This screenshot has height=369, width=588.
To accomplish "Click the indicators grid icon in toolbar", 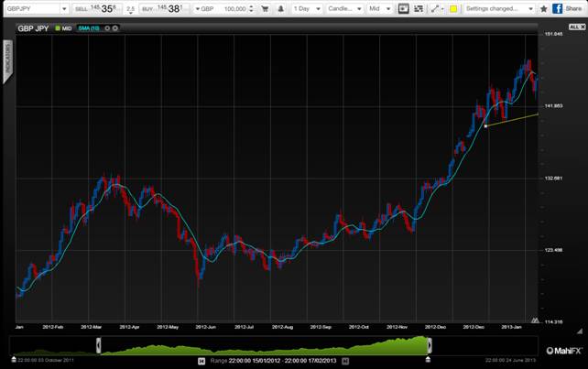I will point(419,8).
